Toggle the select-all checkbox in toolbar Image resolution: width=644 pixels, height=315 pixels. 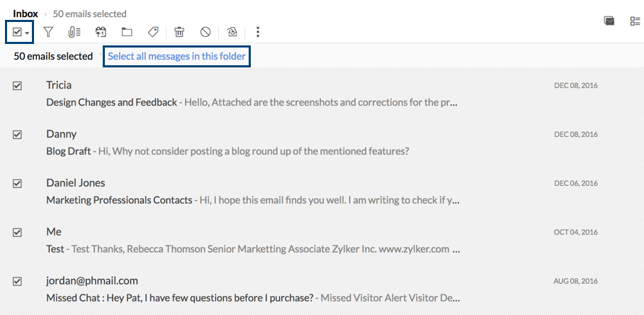tap(17, 32)
